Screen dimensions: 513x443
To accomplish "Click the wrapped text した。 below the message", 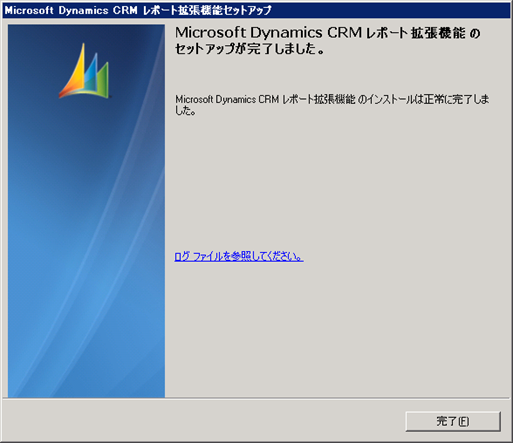I will pos(186,110).
